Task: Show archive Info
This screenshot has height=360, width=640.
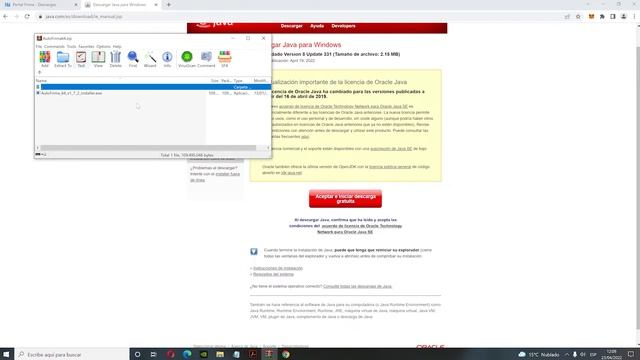Action: pos(167,59)
